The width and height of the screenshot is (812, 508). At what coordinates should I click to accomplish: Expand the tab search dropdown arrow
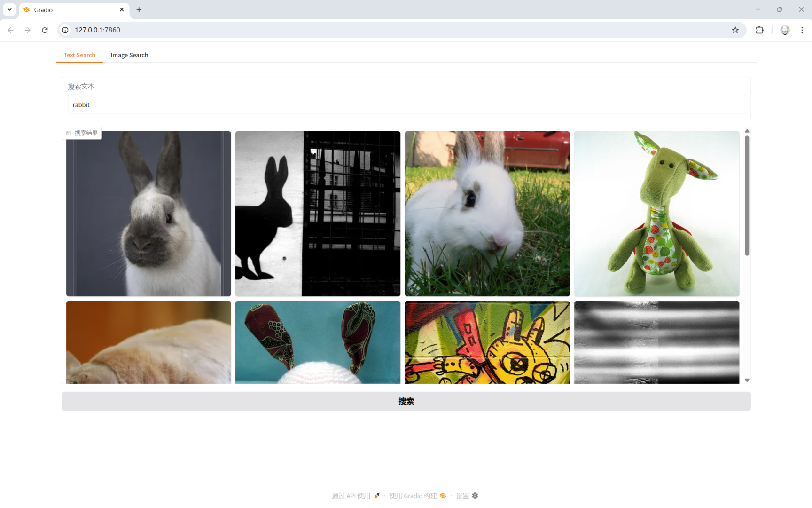pos(9,9)
